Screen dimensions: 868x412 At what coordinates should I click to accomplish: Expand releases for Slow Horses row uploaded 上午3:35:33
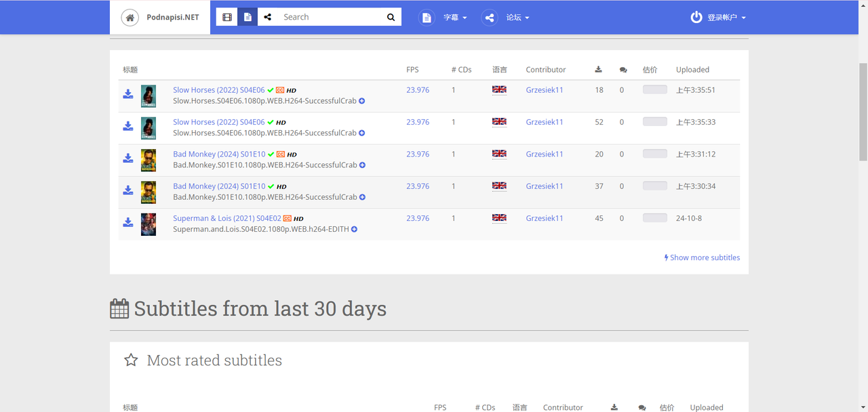[x=362, y=133]
